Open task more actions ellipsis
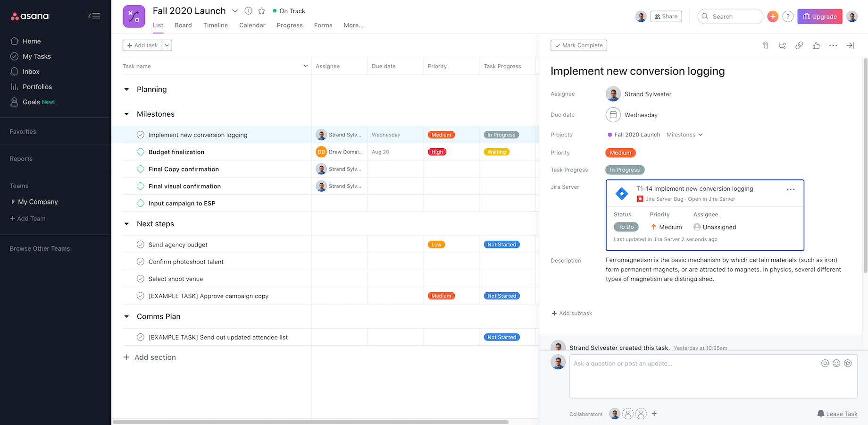This screenshot has width=868, height=425. click(x=833, y=45)
